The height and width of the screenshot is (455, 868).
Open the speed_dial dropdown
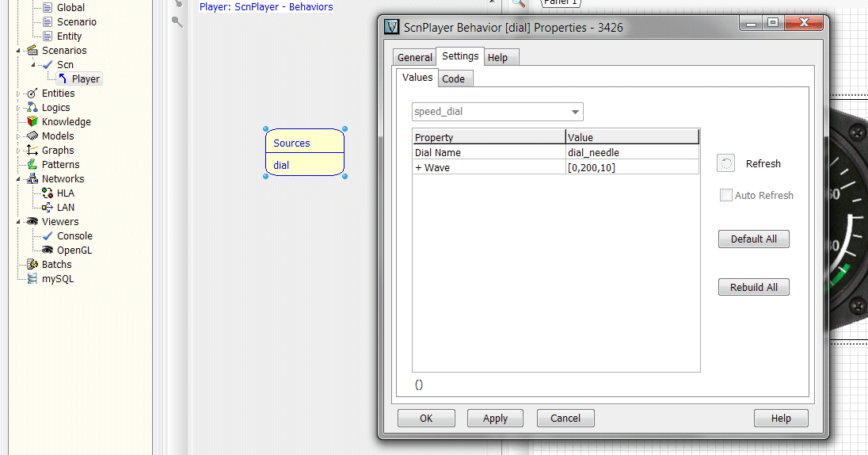click(576, 112)
